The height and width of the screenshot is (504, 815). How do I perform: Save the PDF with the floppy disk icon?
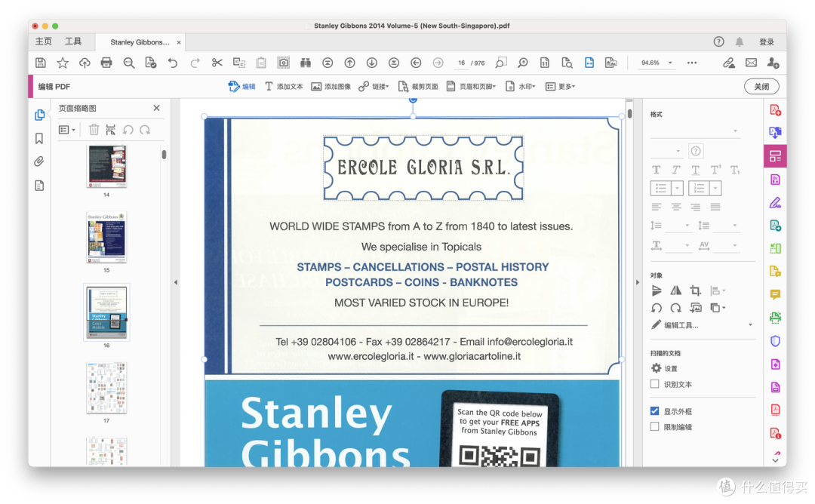41,63
